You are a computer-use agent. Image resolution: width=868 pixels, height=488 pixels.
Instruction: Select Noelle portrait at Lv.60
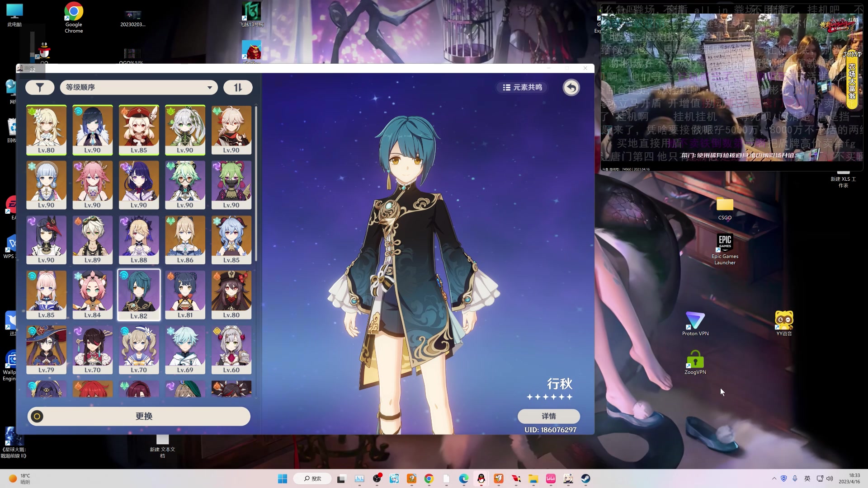[231, 350]
